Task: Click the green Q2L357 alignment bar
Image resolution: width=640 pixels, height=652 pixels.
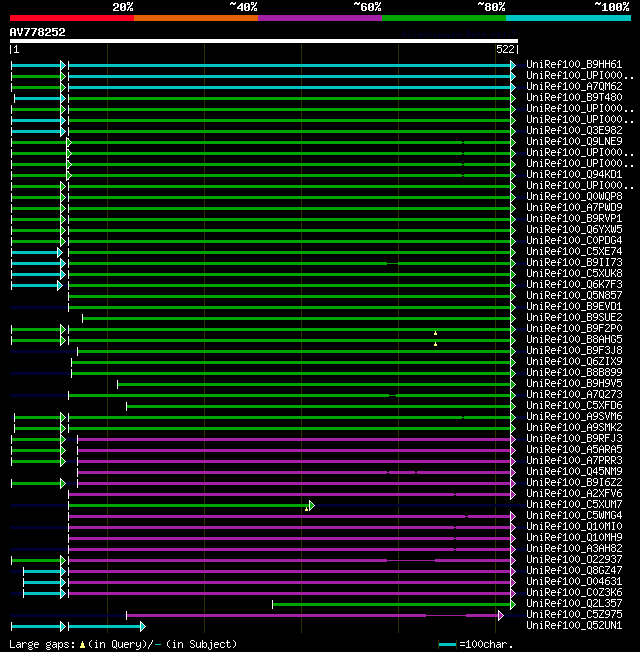Action: coord(394,605)
